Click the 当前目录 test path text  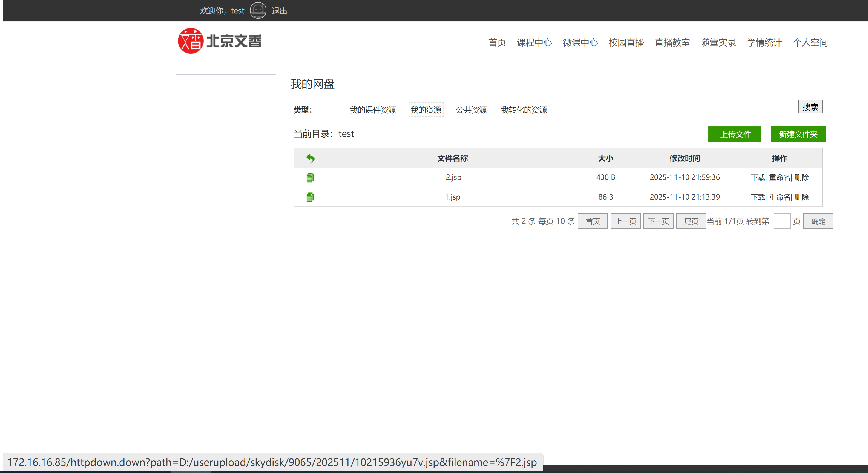[x=323, y=134]
